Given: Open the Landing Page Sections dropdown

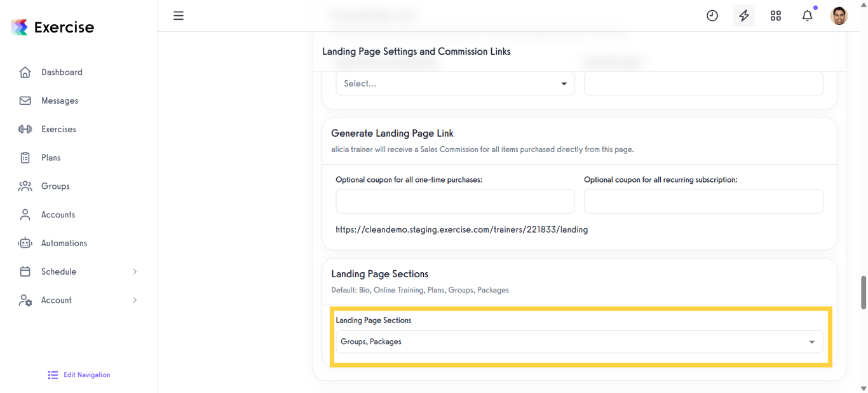Looking at the screenshot, I should pyautogui.click(x=579, y=341).
